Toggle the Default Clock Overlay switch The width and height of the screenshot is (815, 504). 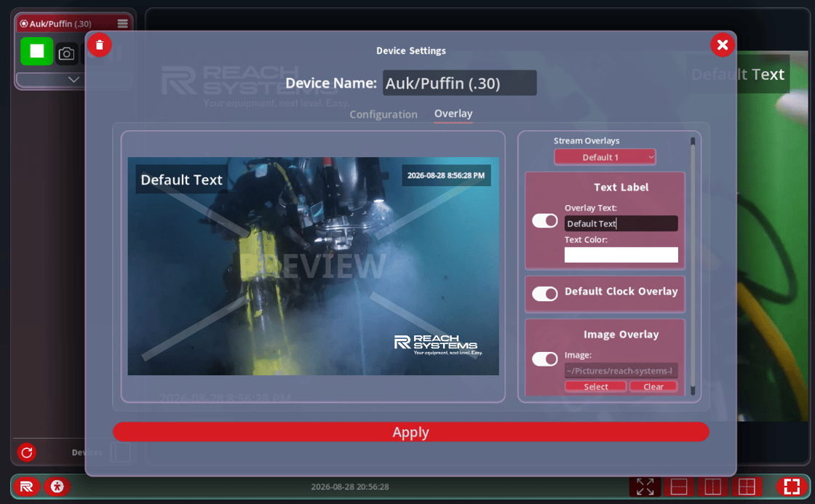pos(545,294)
